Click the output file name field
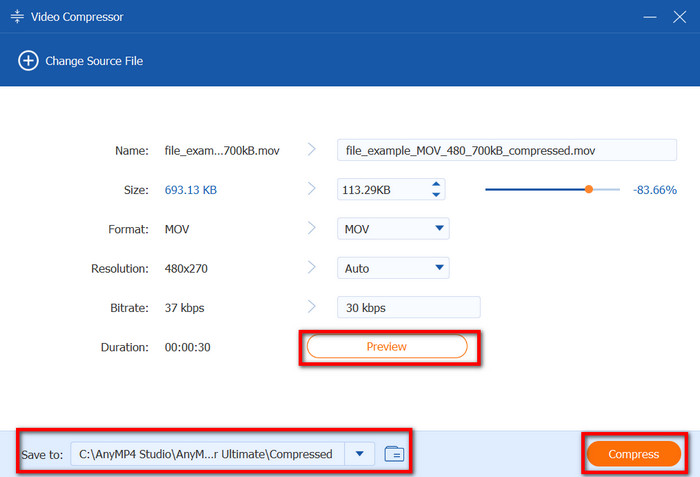This screenshot has height=477, width=700. (x=507, y=150)
